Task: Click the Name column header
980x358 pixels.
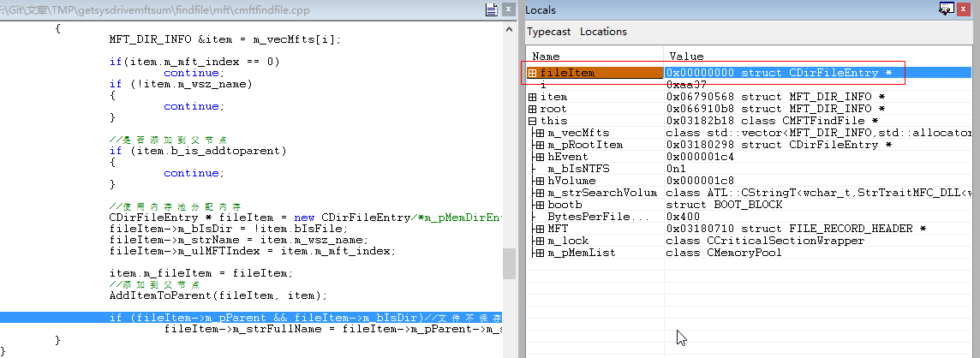Action: tap(595, 57)
